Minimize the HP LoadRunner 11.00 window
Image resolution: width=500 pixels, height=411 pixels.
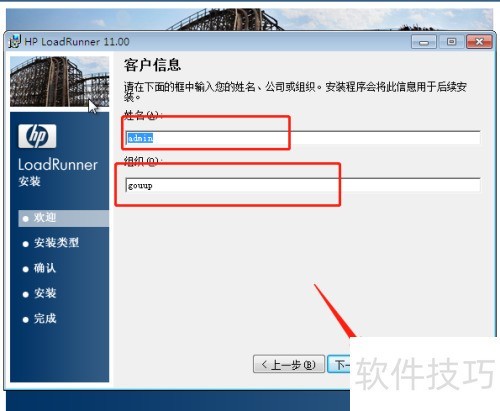tap(424, 42)
